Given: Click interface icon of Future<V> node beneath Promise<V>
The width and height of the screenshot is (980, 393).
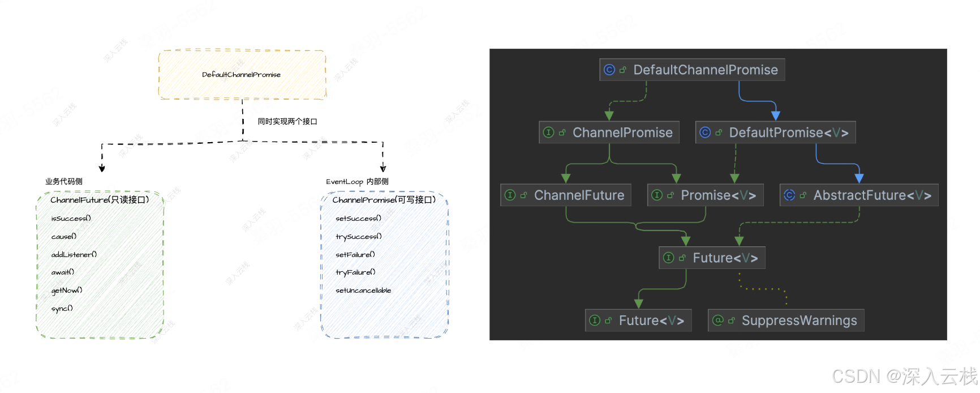Looking at the screenshot, I should tap(669, 258).
